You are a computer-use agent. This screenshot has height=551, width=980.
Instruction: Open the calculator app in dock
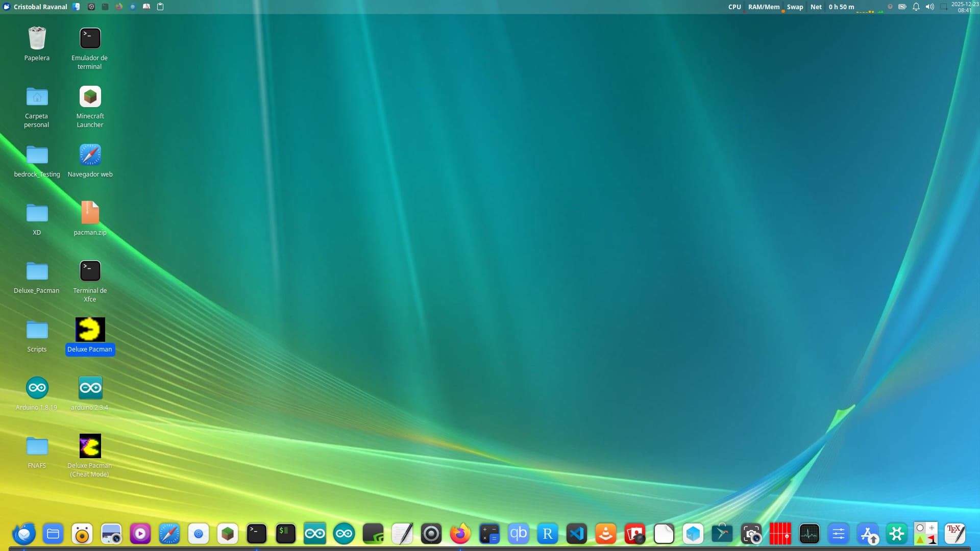click(x=489, y=534)
